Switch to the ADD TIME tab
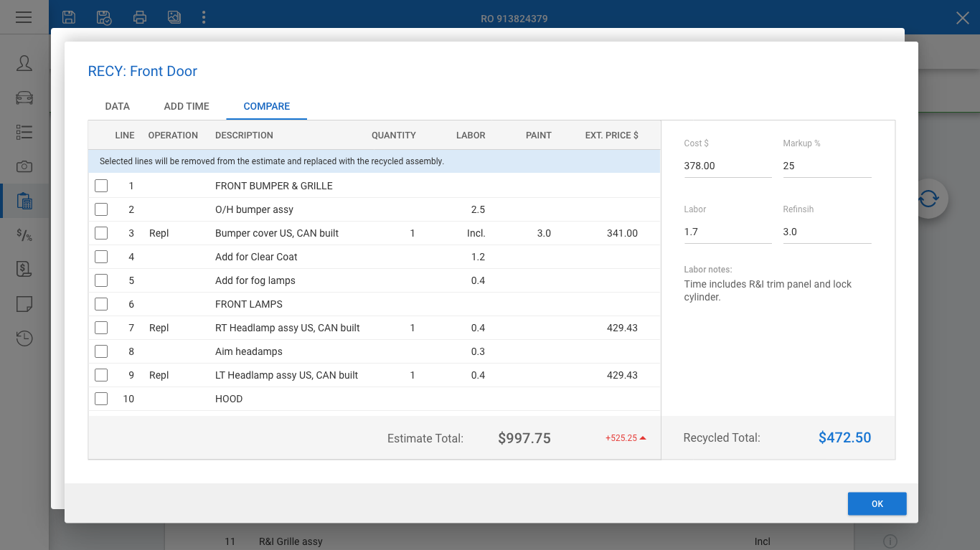The height and width of the screenshot is (550, 980). 187,106
